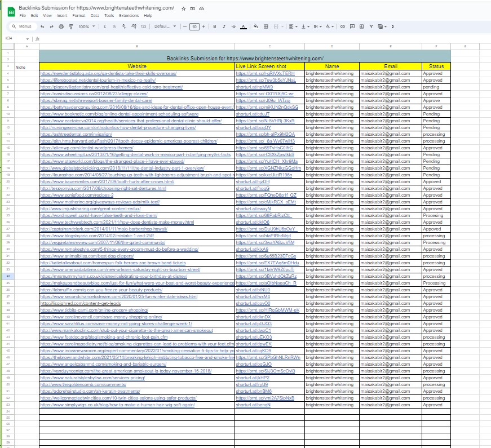The height and width of the screenshot is (448, 491).
Task: Select the Paint format tool
Action: (69, 26)
